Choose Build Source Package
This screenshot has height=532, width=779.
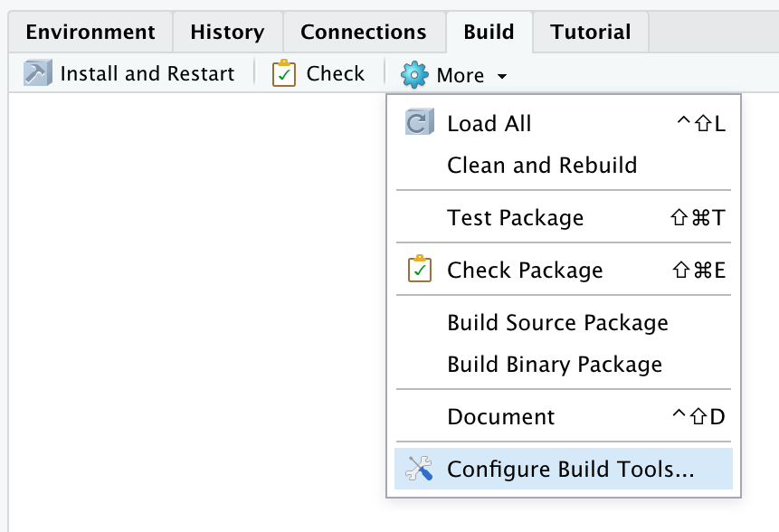tap(557, 323)
